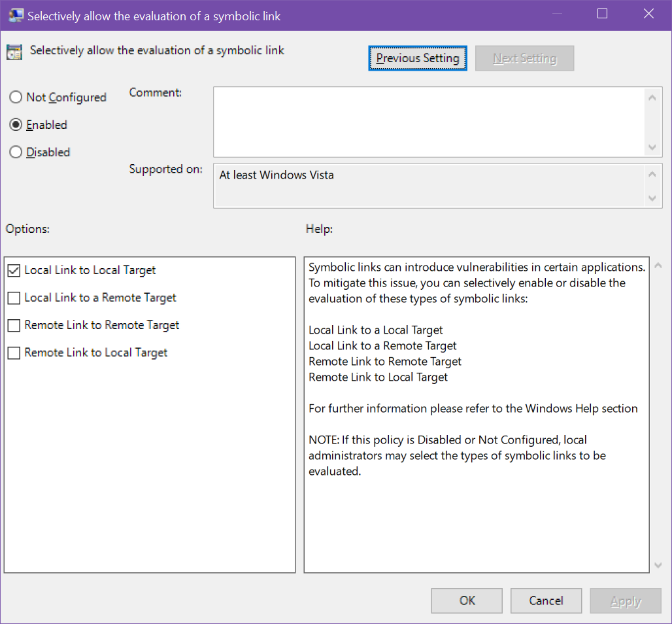Uncheck Local Link to Local Target
This screenshot has height=624, width=672.
point(14,269)
